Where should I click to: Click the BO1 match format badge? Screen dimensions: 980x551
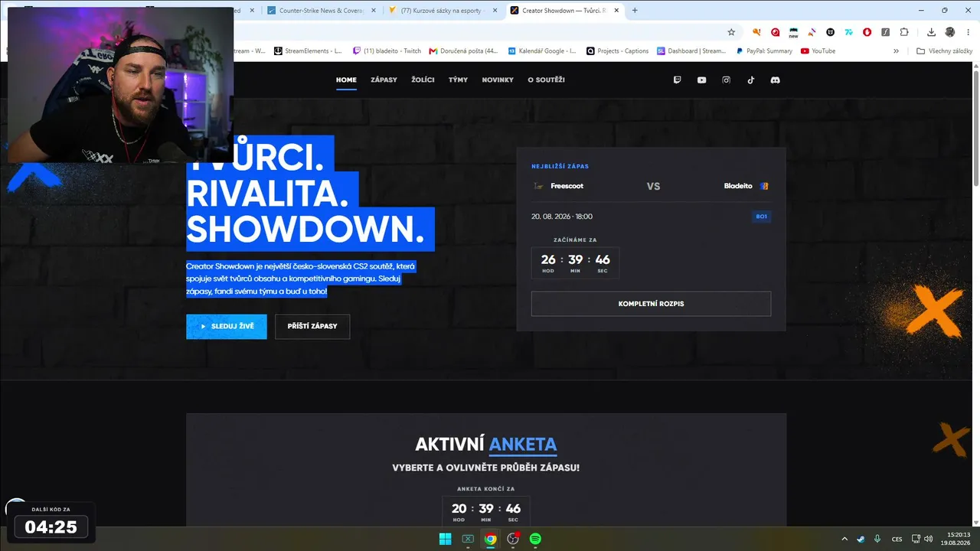[x=761, y=217]
